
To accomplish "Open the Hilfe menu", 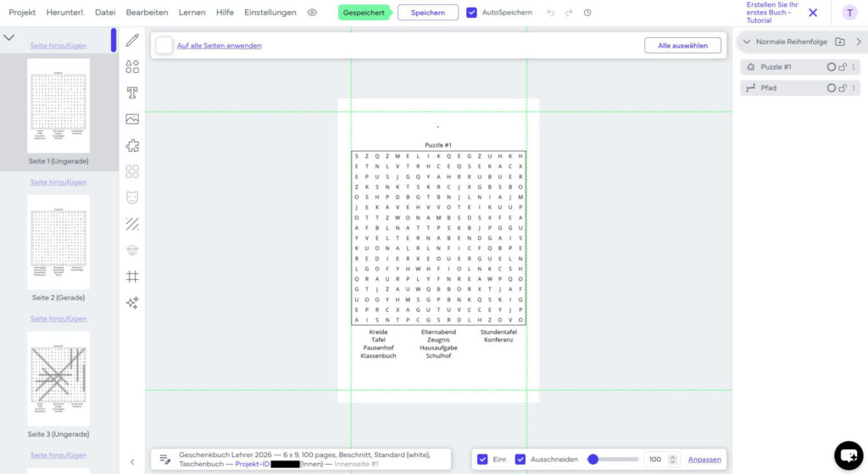I will tap(225, 12).
